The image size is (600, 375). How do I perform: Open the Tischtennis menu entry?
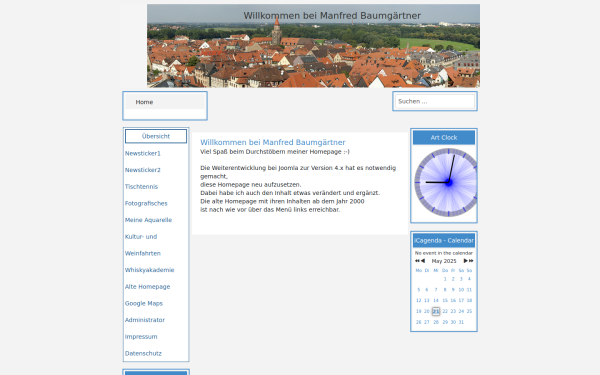[141, 187]
